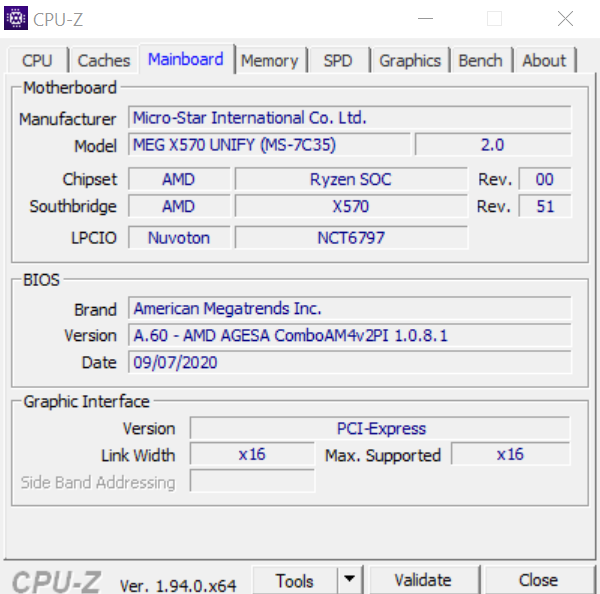Screen dimensions: 600x594
Task: Select the BIOS version A.60 AGESA field
Action: pos(350,335)
